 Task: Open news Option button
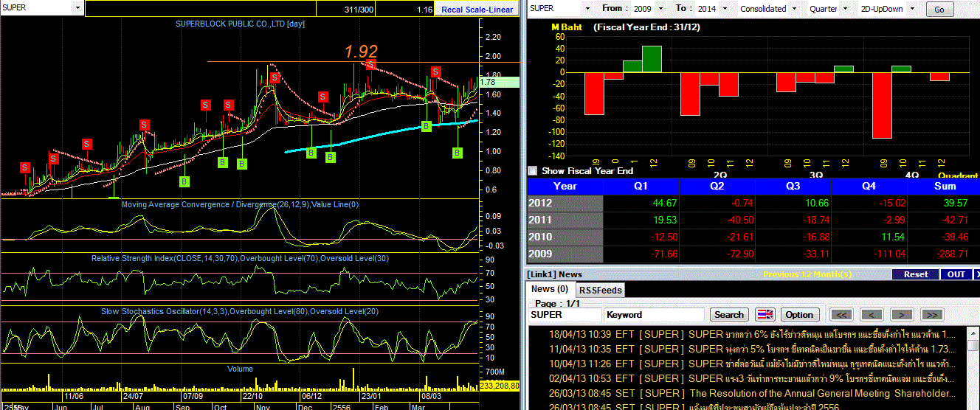(x=799, y=315)
